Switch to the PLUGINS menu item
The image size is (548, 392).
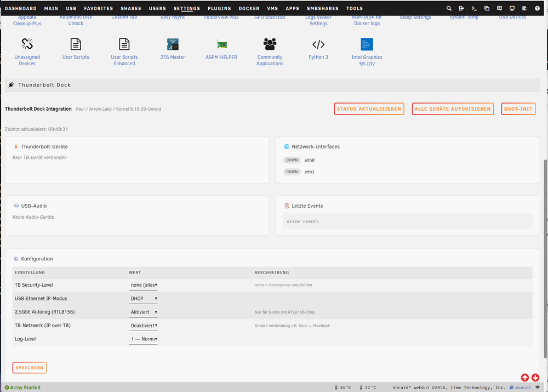219,8
